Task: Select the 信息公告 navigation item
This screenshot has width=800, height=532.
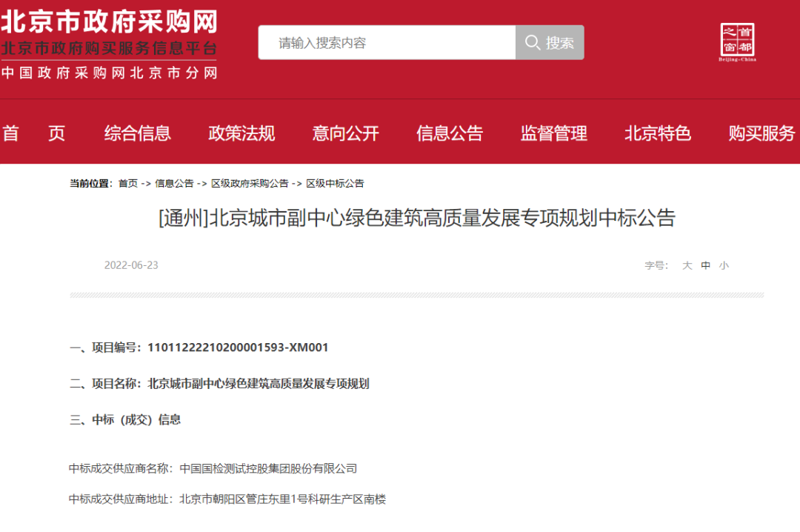Action: 449,134
